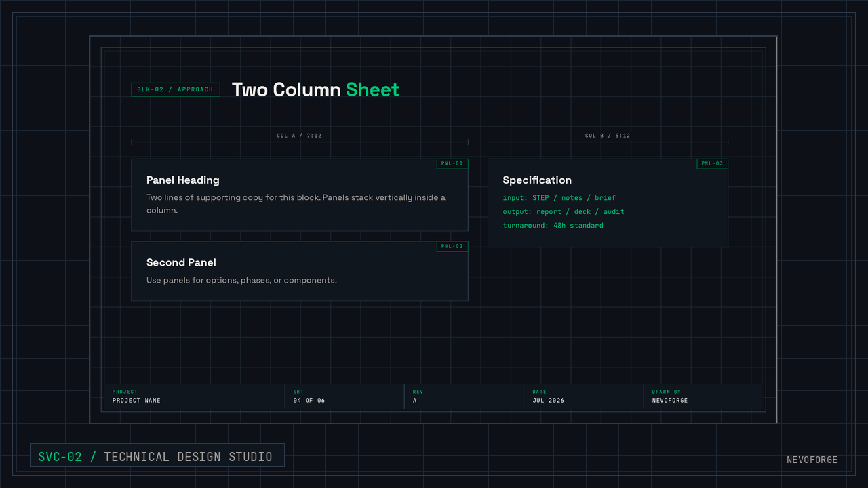Click the SHT 04 OF 06 field
868x488 pixels.
(344, 396)
